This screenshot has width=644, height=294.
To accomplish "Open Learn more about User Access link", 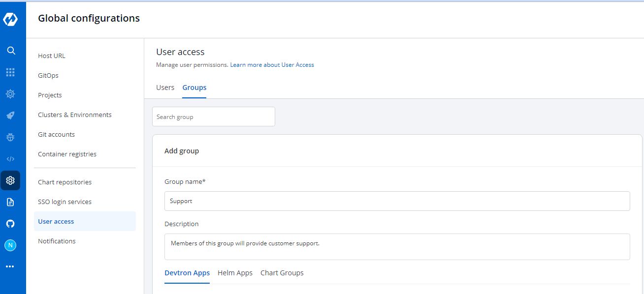I will click(272, 65).
